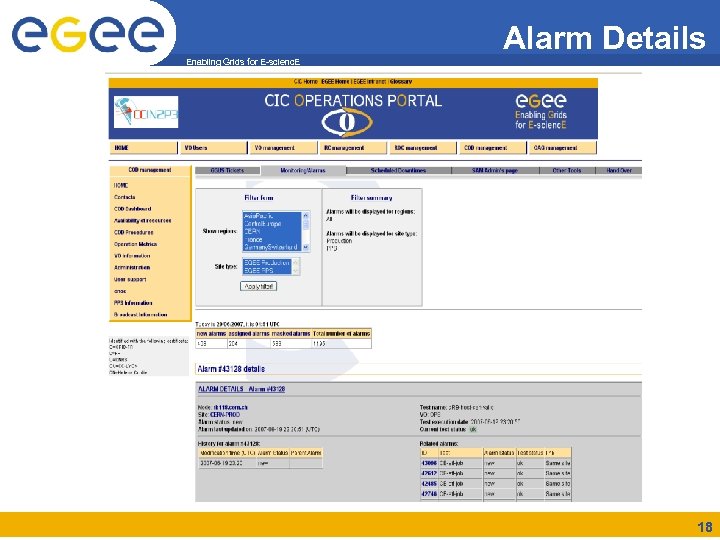Open COD Dashboard in the sidebar

pyautogui.click(x=133, y=209)
